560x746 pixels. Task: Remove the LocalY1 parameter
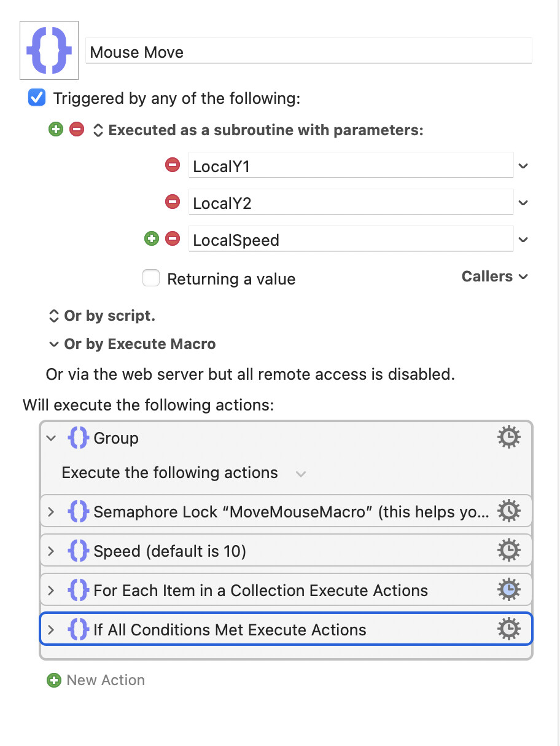coord(173,165)
